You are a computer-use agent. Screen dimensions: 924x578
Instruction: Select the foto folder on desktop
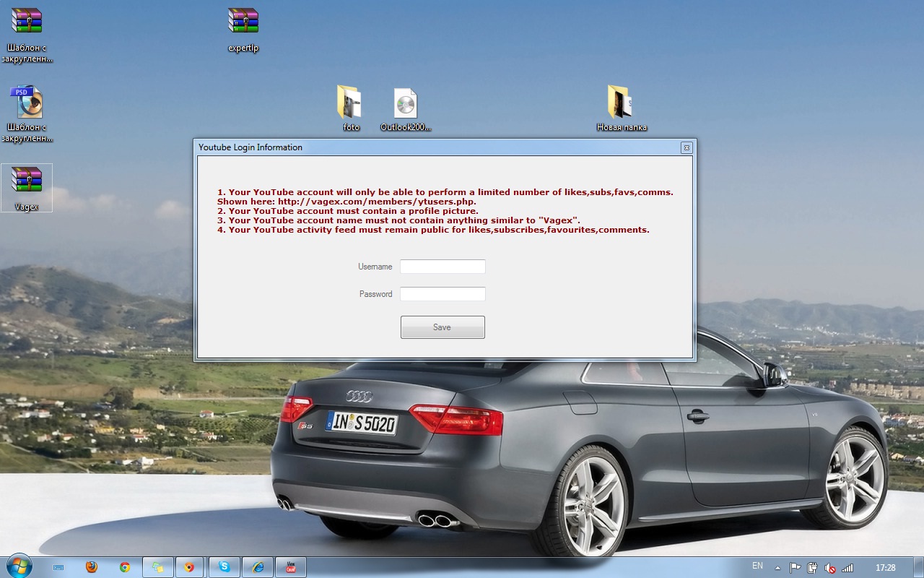351,109
